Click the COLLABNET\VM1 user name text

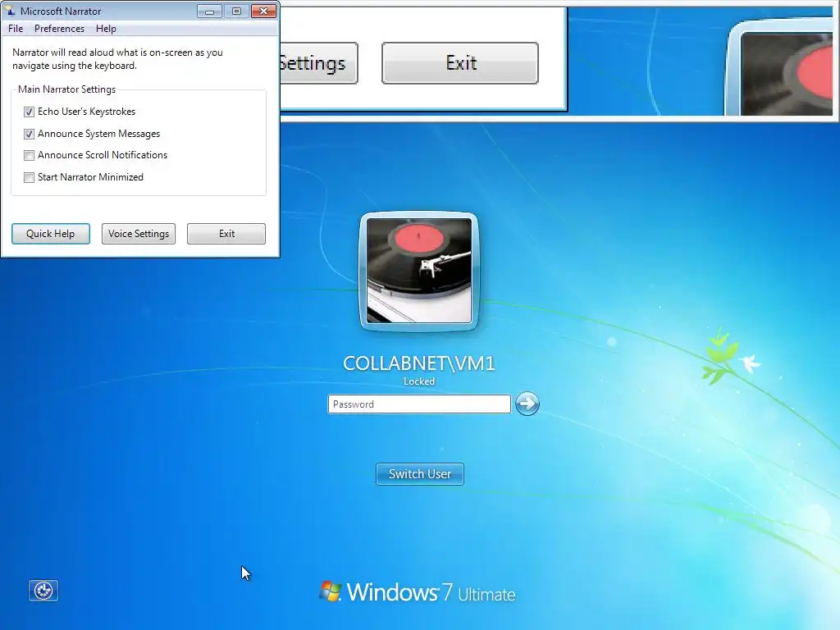tap(419, 363)
